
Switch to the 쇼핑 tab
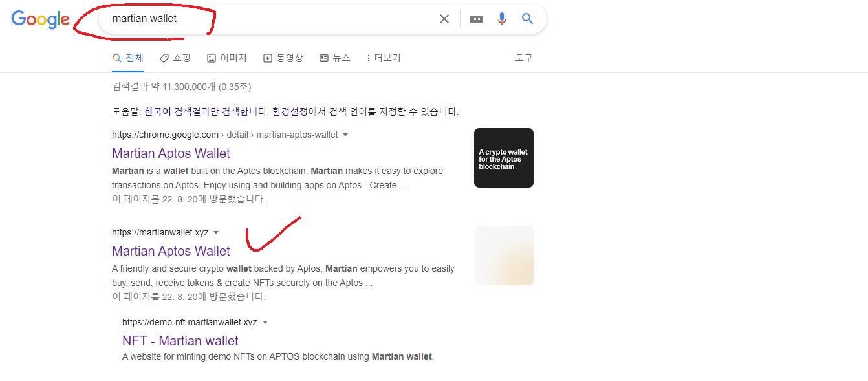[x=175, y=58]
